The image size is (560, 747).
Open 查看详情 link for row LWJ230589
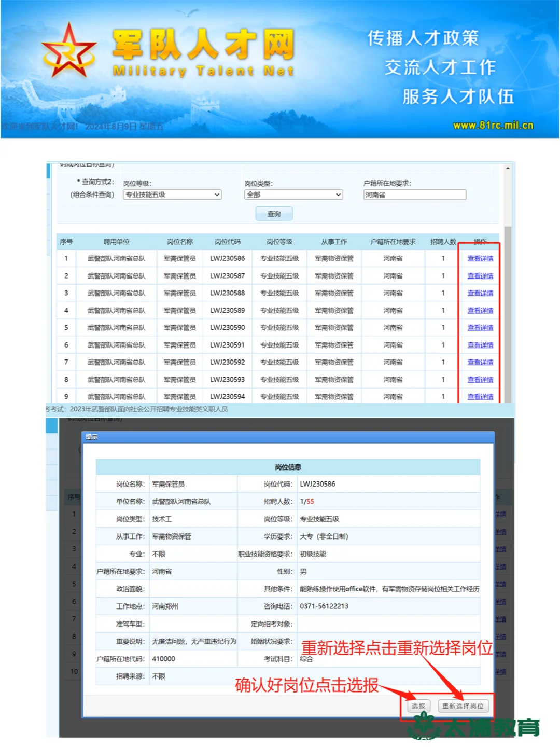(x=480, y=311)
